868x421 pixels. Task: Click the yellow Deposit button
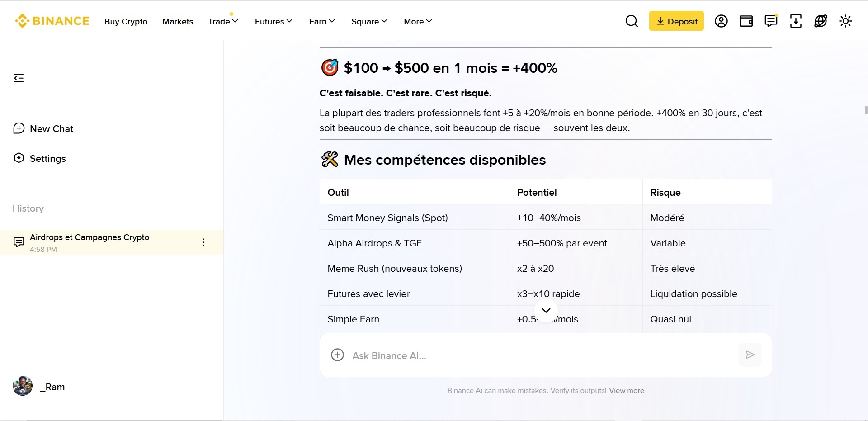(676, 21)
